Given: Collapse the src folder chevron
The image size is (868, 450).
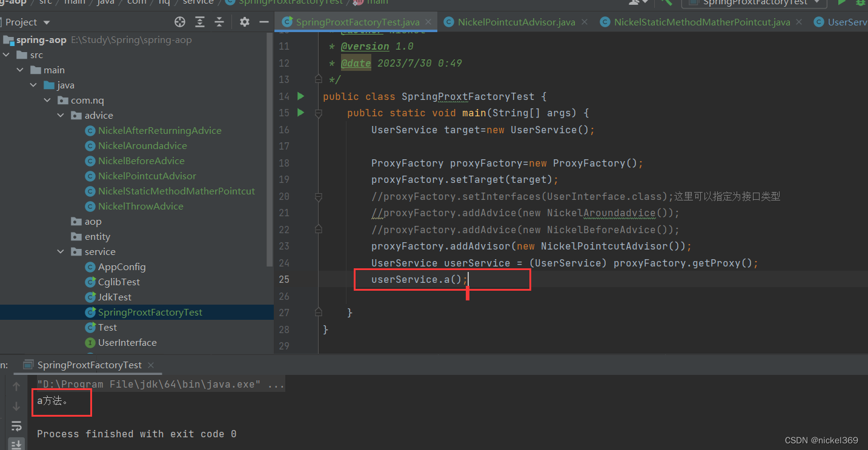Looking at the screenshot, I should [x=7, y=55].
